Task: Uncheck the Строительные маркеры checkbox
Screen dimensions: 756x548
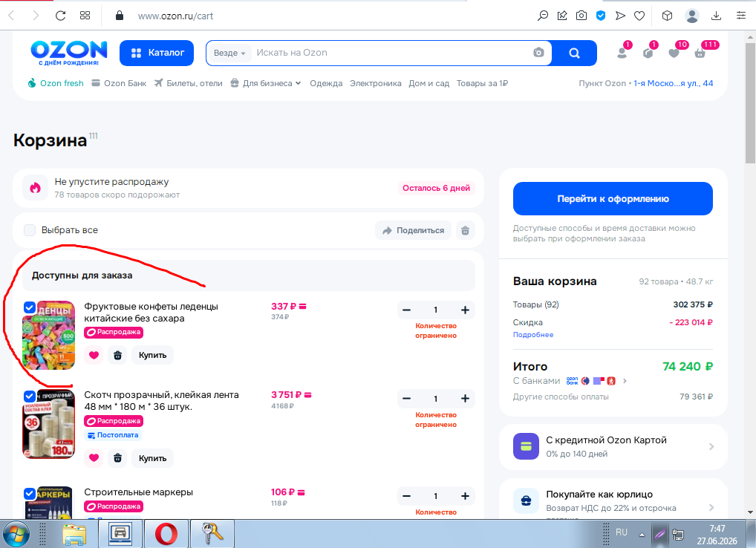Action: (30, 494)
